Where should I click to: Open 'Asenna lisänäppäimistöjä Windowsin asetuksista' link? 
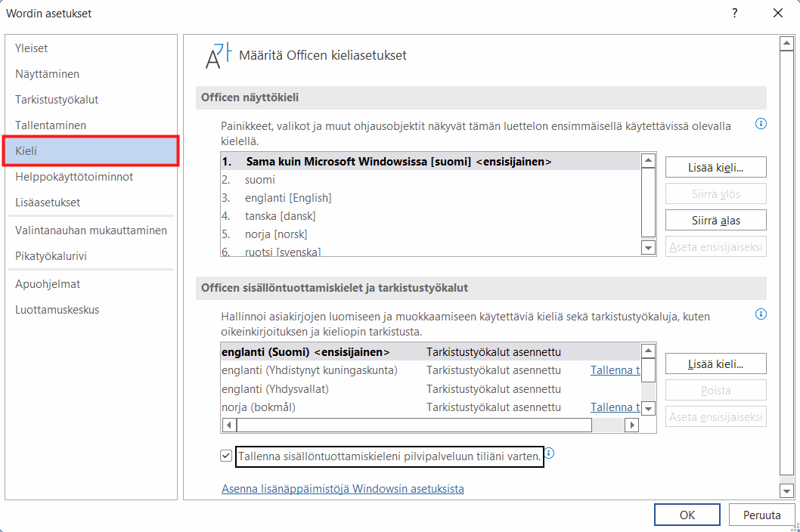(343, 489)
